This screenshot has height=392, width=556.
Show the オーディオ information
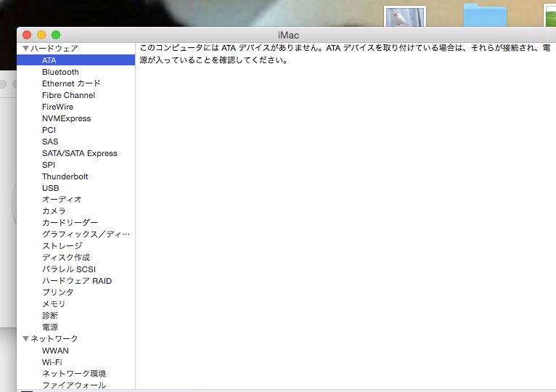[62, 200]
